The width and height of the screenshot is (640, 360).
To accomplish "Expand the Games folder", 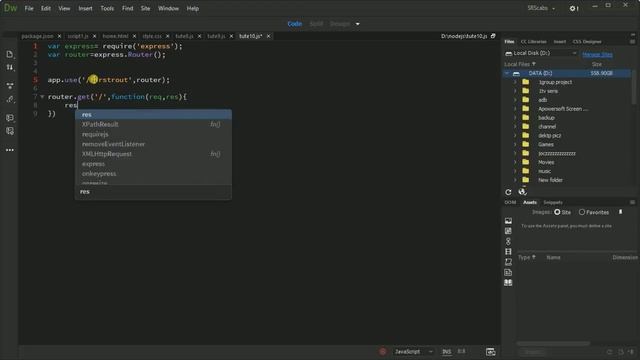I will coord(515,144).
